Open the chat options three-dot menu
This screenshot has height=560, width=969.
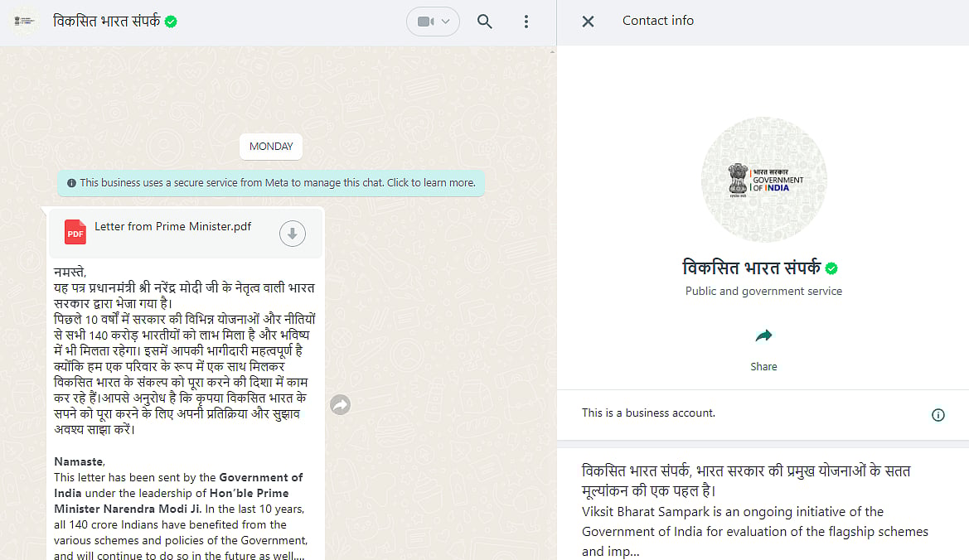click(x=526, y=22)
